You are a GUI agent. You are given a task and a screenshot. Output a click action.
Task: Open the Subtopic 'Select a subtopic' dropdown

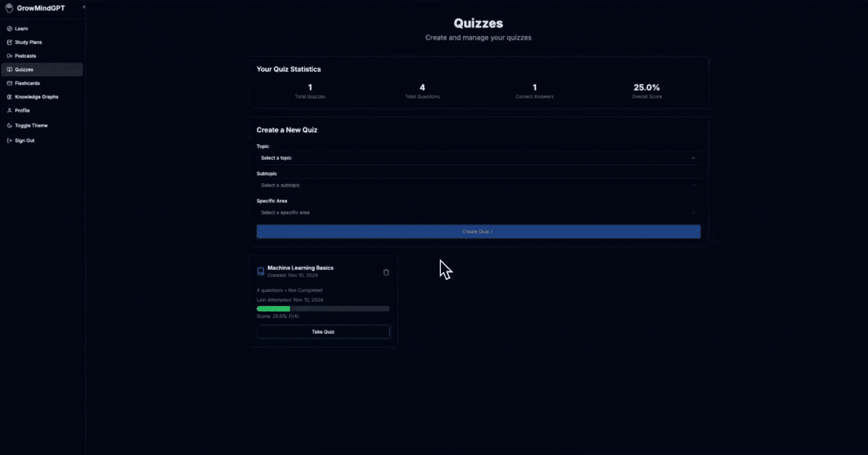(x=478, y=185)
